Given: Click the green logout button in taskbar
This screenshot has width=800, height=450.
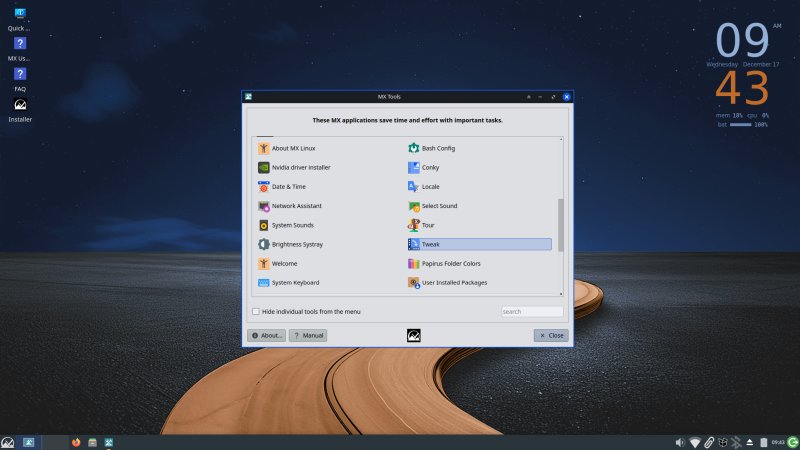Looking at the screenshot, I should click(793, 442).
